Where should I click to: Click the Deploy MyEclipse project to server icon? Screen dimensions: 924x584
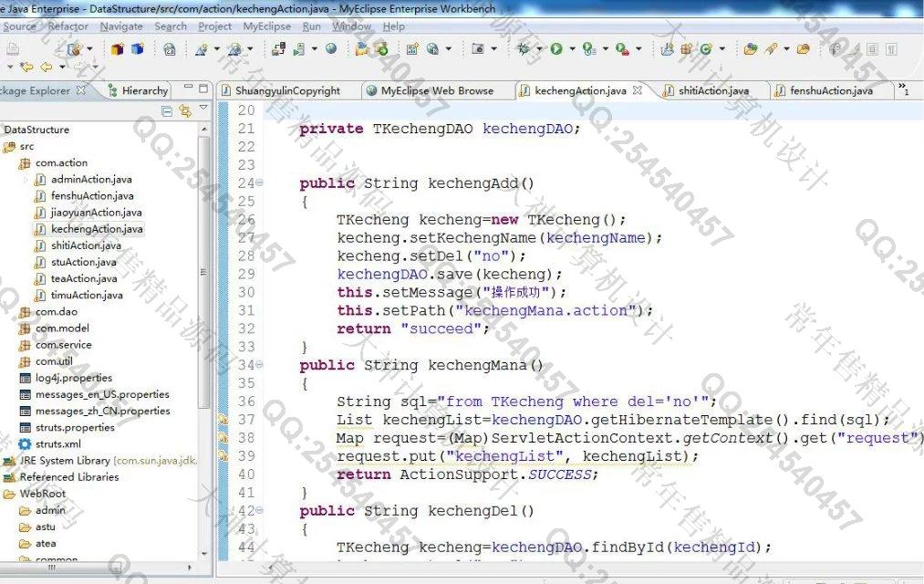tap(279, 49)
